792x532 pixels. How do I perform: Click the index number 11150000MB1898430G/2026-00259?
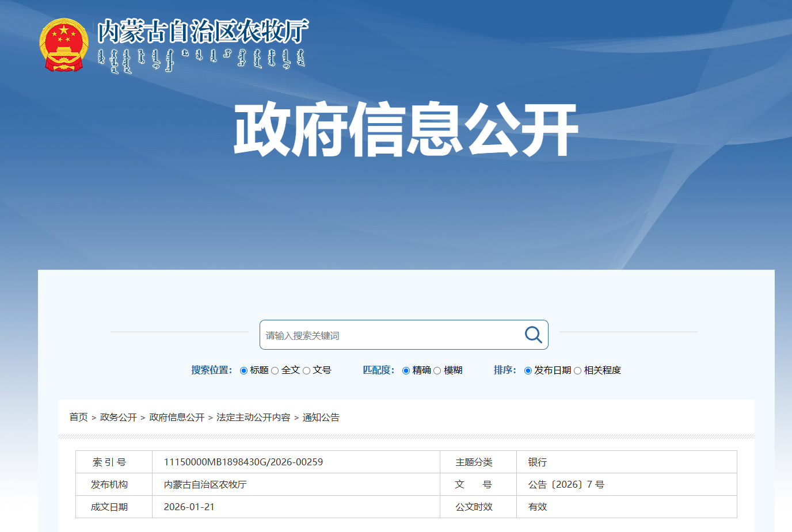coord(243,462)
